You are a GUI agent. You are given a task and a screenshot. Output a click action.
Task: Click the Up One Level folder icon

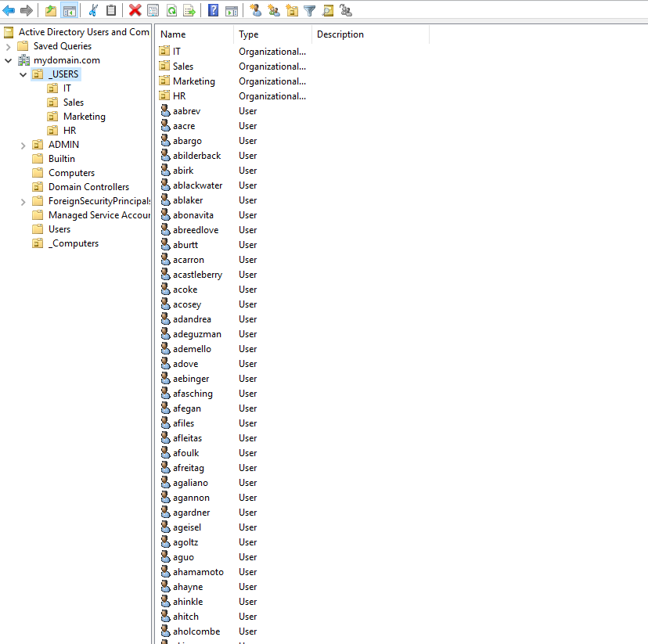[x=51, y=10]
